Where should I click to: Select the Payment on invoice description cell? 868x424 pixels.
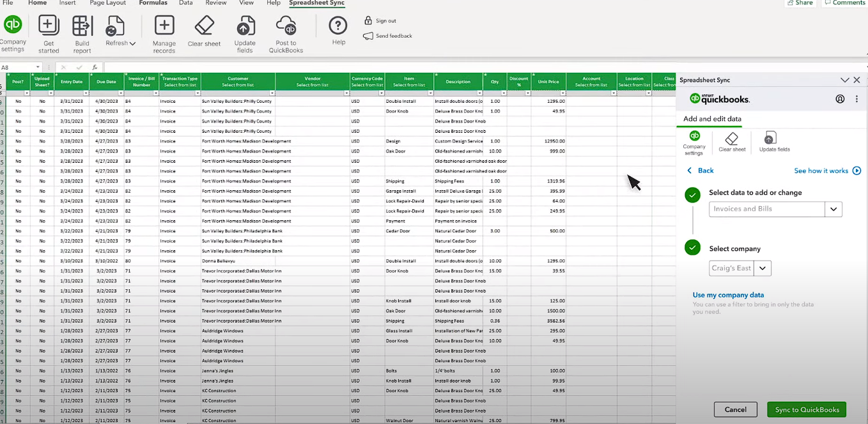459,221
